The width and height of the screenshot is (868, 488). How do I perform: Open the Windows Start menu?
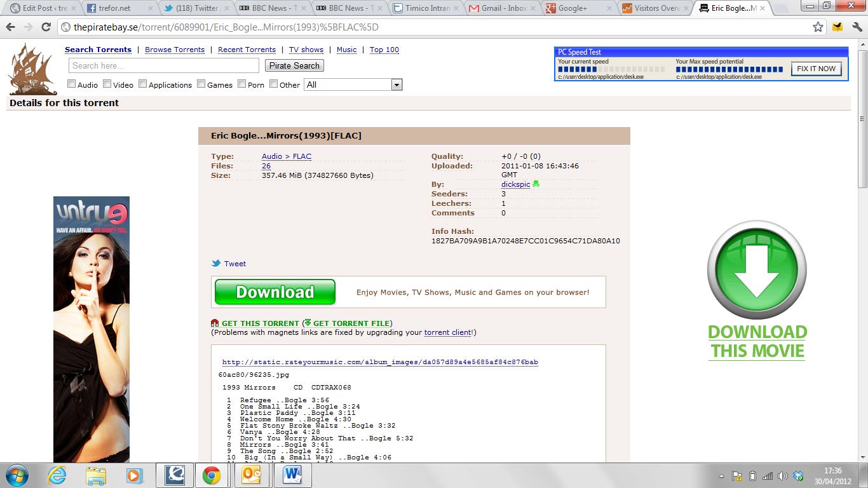[16, 475]
